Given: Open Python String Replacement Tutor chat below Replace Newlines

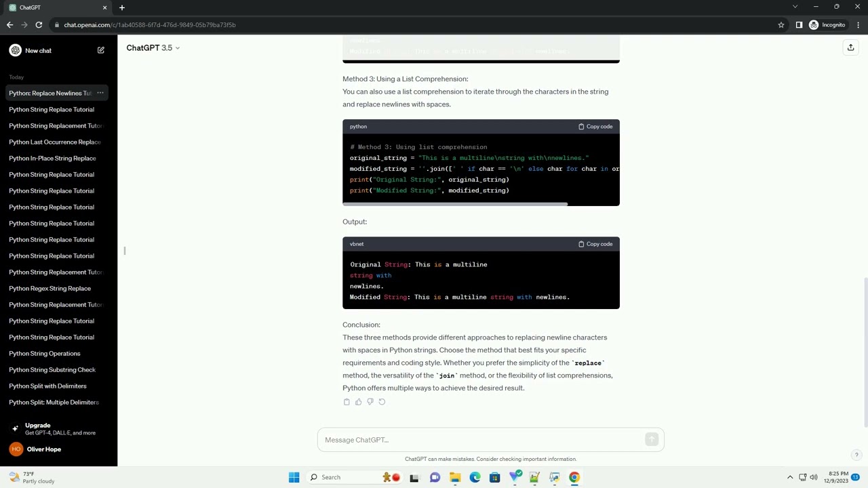Looking at the screenshot, I should pyautogui.click(x=56, y=125).
